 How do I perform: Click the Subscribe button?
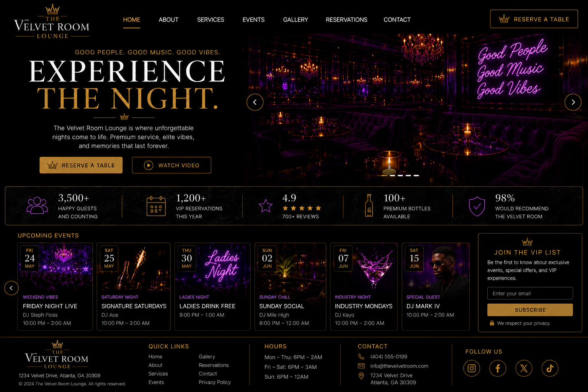point(530,310)
